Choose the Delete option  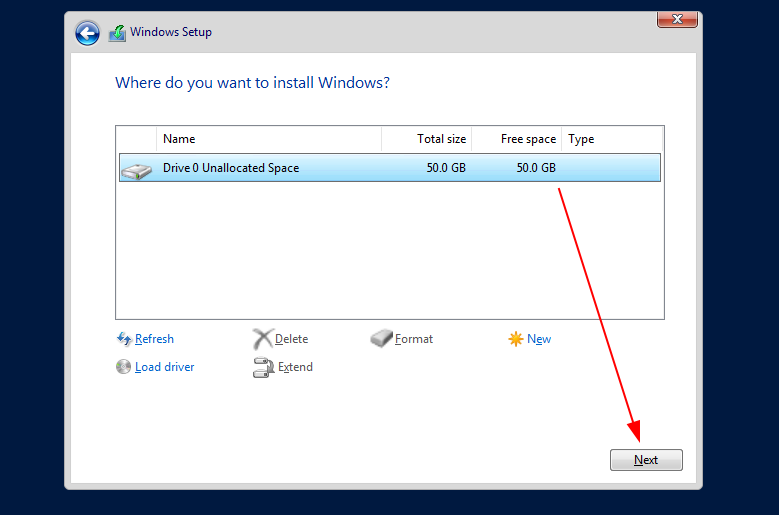click(x=292, y=339)
